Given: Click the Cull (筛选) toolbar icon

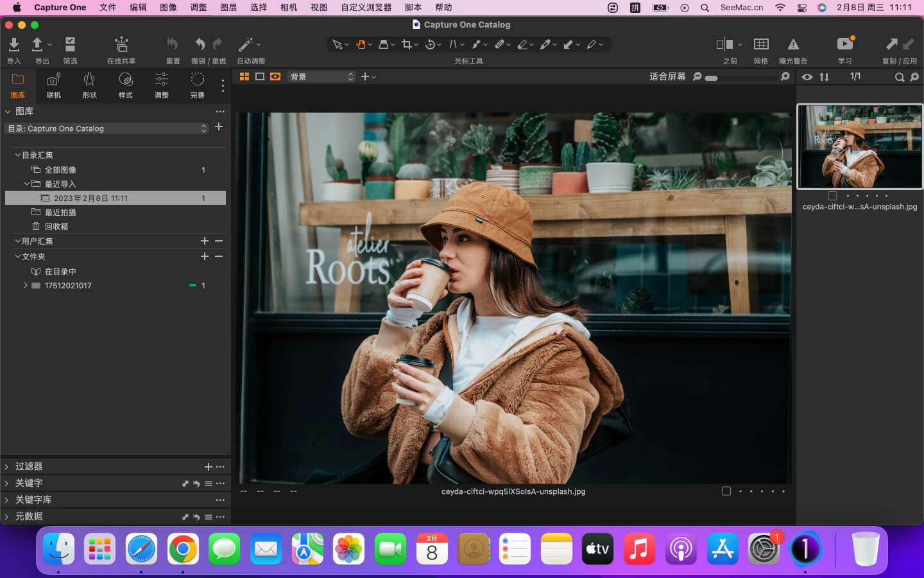Looking at the screenshot, I should [70, 45].
